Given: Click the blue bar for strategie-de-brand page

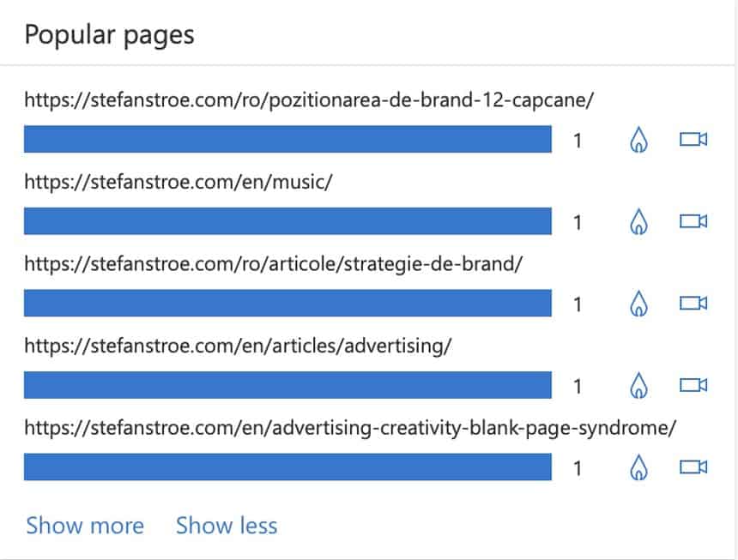Looking at the screenshot, I should click(x=287, y=304).
